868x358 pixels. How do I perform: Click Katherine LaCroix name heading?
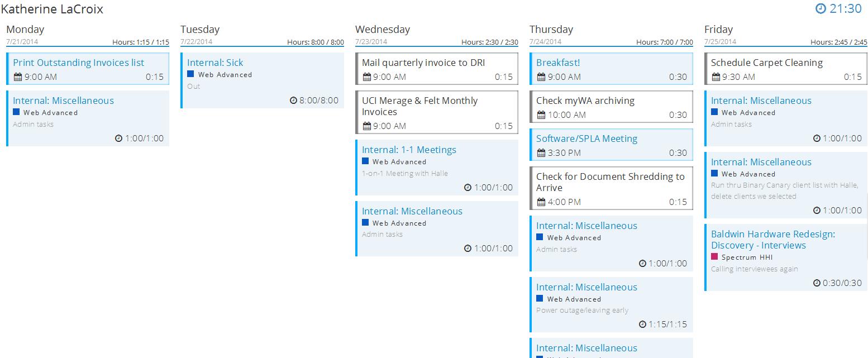pos(52,9)
